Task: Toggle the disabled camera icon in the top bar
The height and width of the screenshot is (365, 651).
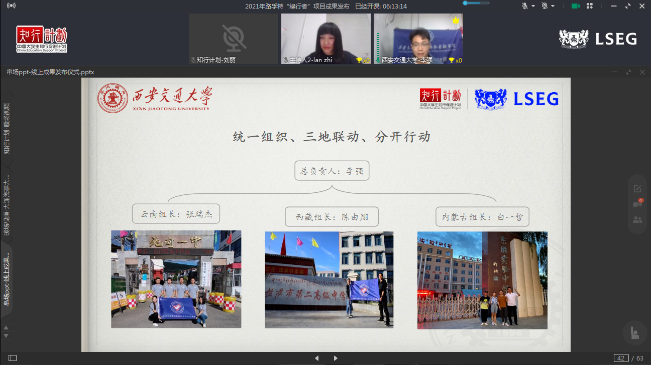Action: point(545,6)
